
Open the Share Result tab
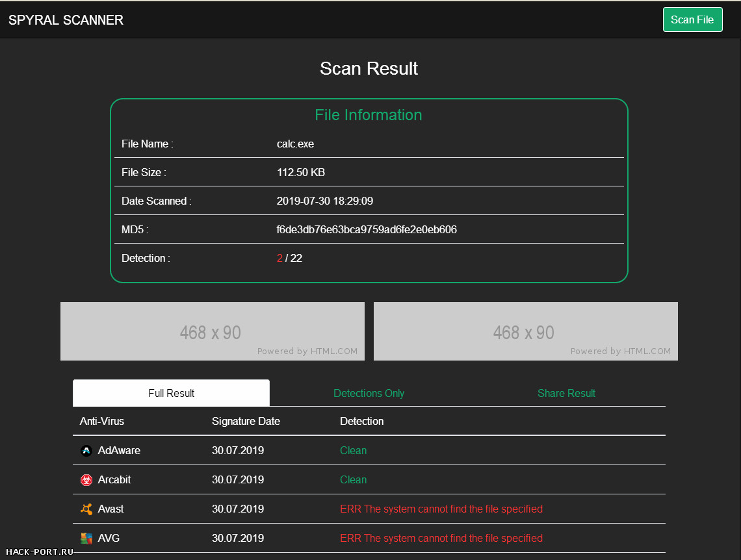click(566, 393)
